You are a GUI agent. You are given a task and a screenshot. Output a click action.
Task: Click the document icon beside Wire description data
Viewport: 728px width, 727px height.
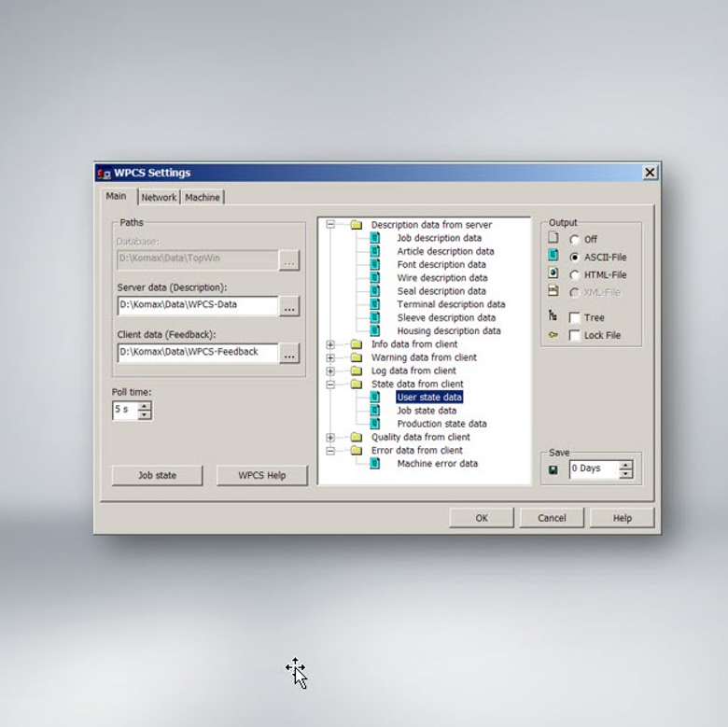[x=375, y=278]
